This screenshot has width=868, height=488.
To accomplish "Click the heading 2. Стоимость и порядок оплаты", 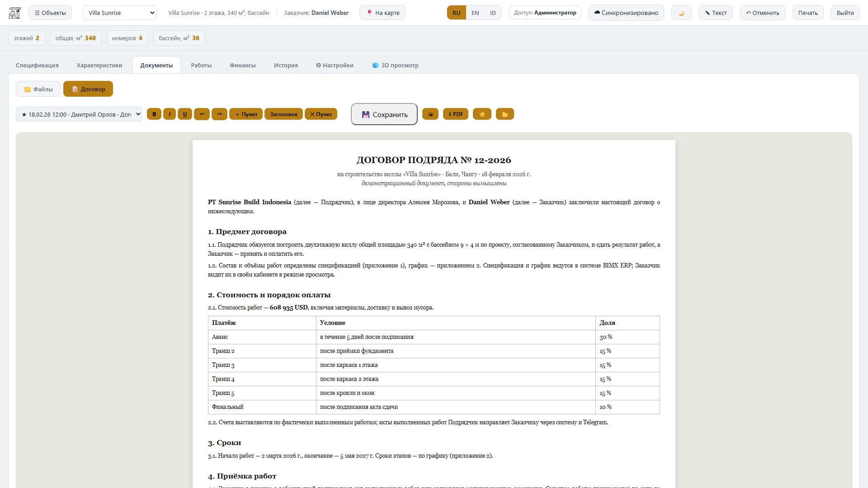I will click(x=269, y=295).
